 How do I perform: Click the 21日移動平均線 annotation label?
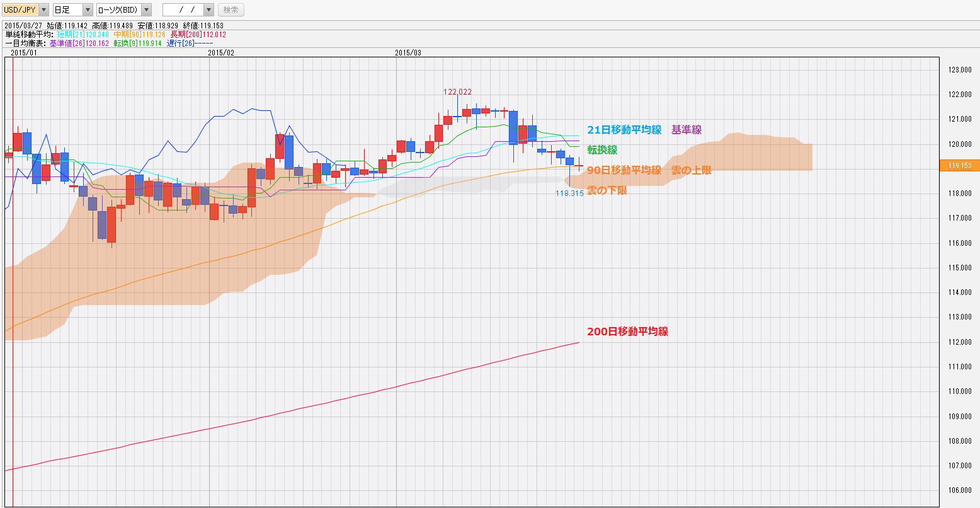click(x=624, y=130)
